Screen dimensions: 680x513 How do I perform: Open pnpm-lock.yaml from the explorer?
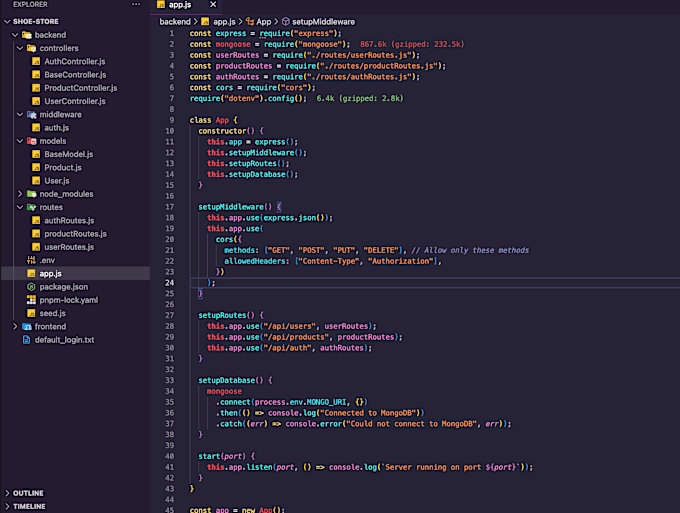tap(69, 300)
